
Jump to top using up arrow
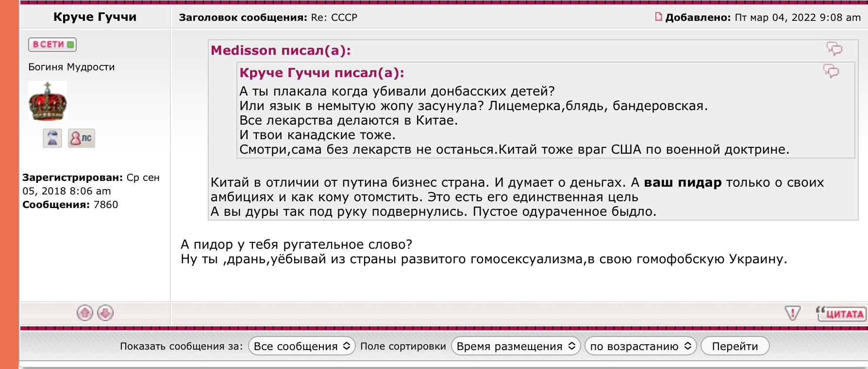(85, 313)
